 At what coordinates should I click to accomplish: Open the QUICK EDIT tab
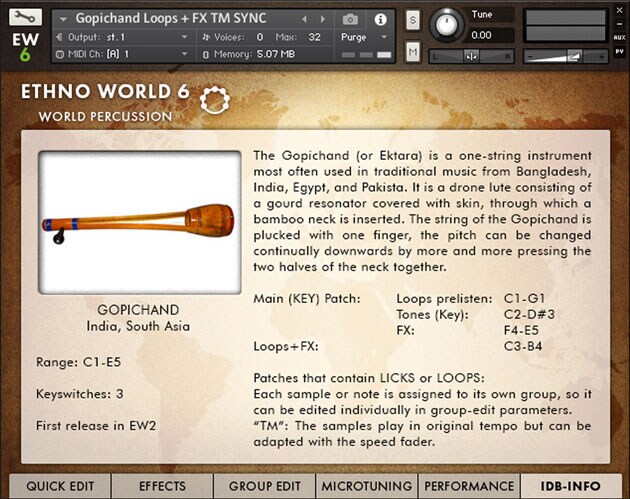(60, 486)
